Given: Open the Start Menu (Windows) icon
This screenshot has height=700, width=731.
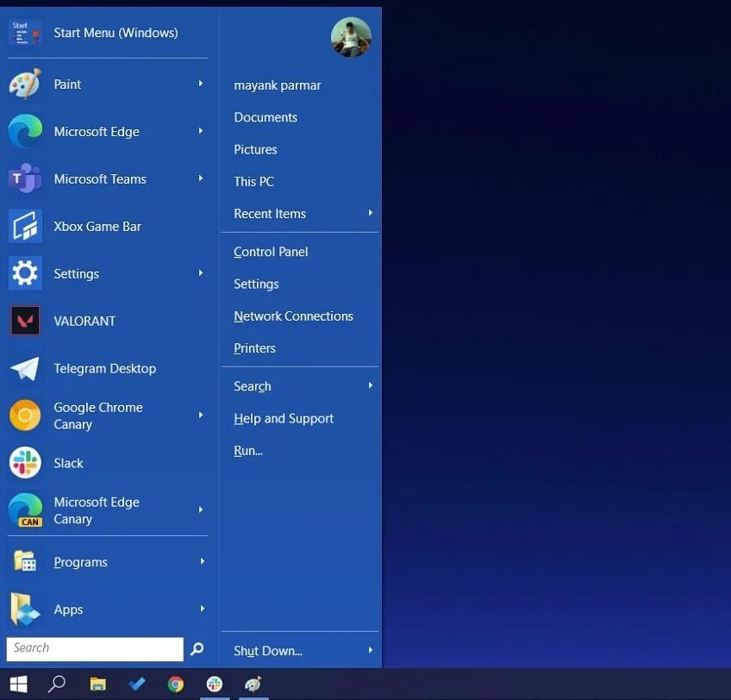Looking at the screenshot, I should (25, 33).
